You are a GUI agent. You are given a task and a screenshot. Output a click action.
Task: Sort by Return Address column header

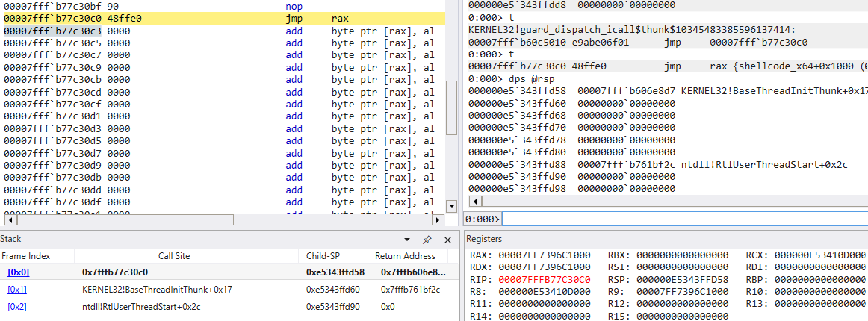coord(405,256)
